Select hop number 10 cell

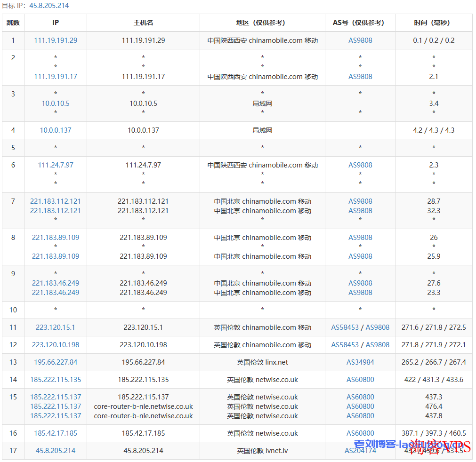13,310
